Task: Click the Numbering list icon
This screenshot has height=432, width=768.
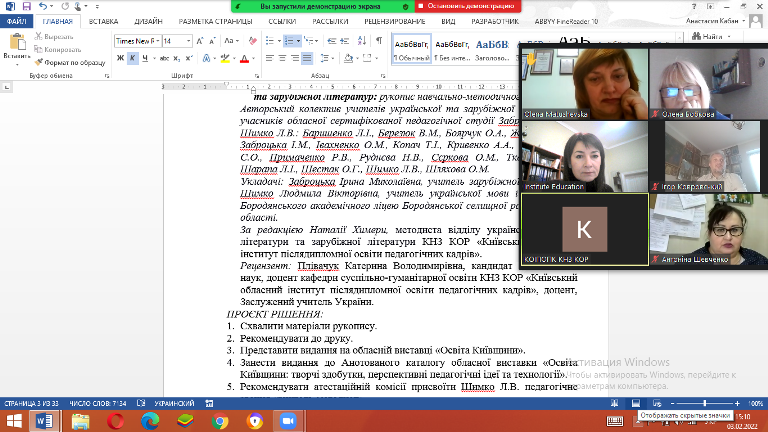Action: click(289, 41)
